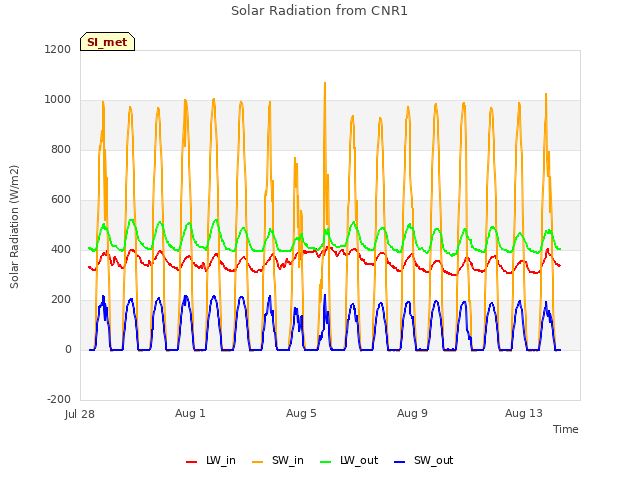Image resolution: width=640 pixels, height=480 pixels.
Task: Click the chart title Solar Radiation from CNR1
Action: (319, 11)
